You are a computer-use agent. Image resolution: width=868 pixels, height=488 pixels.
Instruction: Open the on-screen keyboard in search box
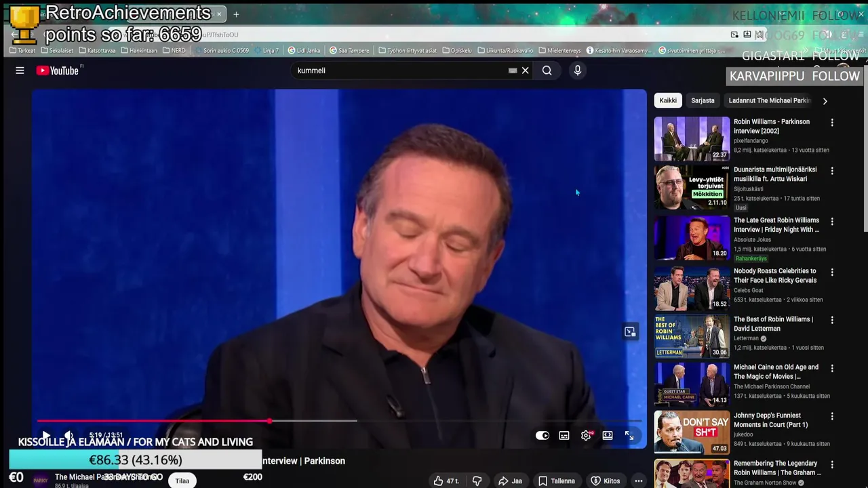pyautogui.click(x=513, y=70)
